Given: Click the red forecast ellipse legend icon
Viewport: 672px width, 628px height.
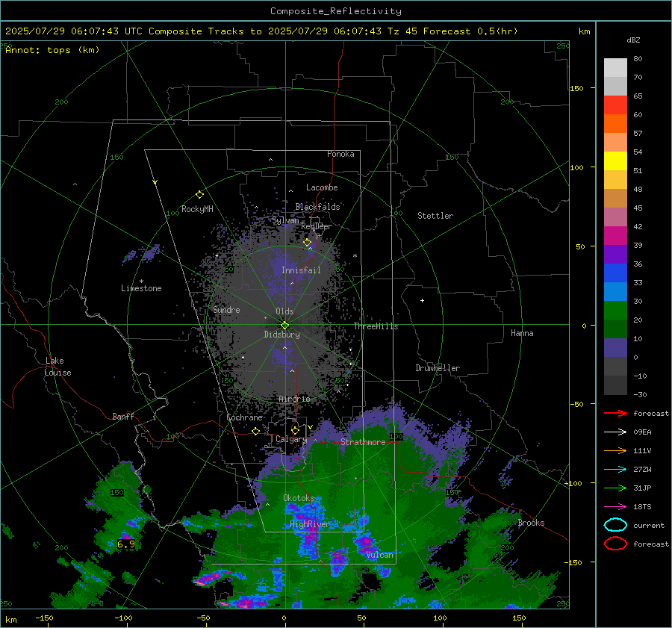Looking at the screenshot, I should click(x=615, y=544).
